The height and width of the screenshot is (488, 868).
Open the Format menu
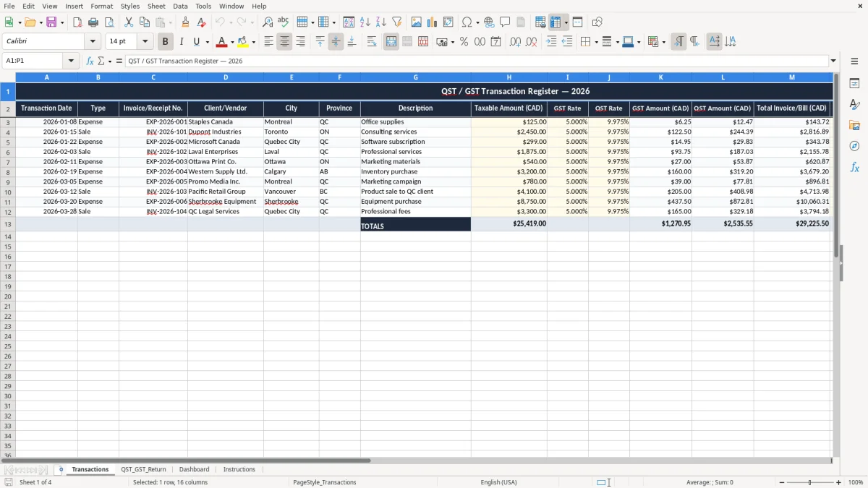[102, 6]
